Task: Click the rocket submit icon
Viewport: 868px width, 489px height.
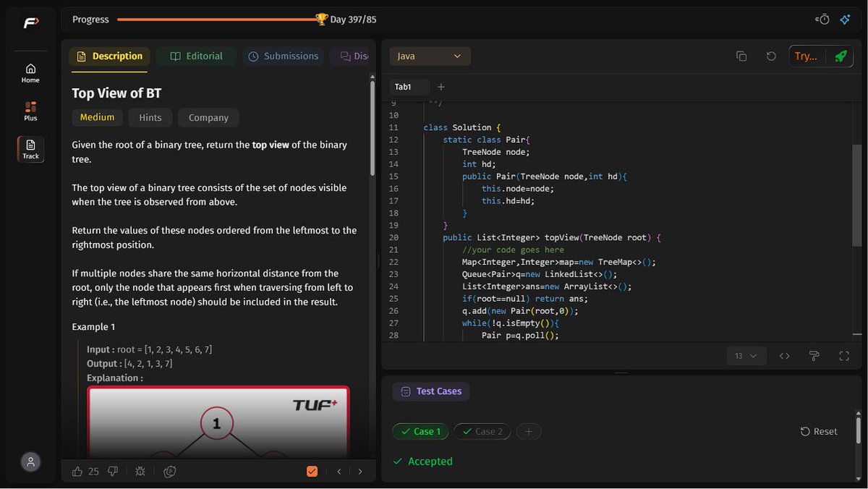Action: click(x=840, y=56)
